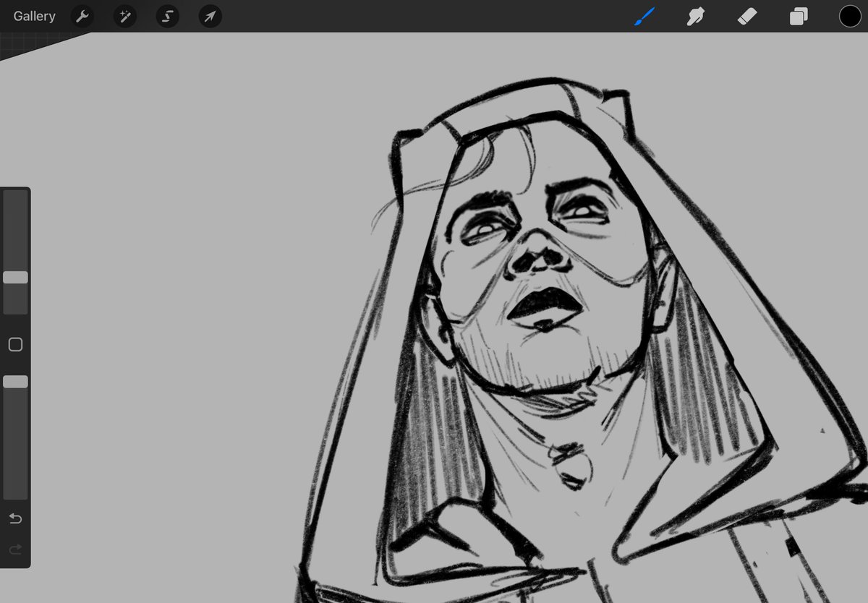Open the Actions wrench menu

pos(82,16)
